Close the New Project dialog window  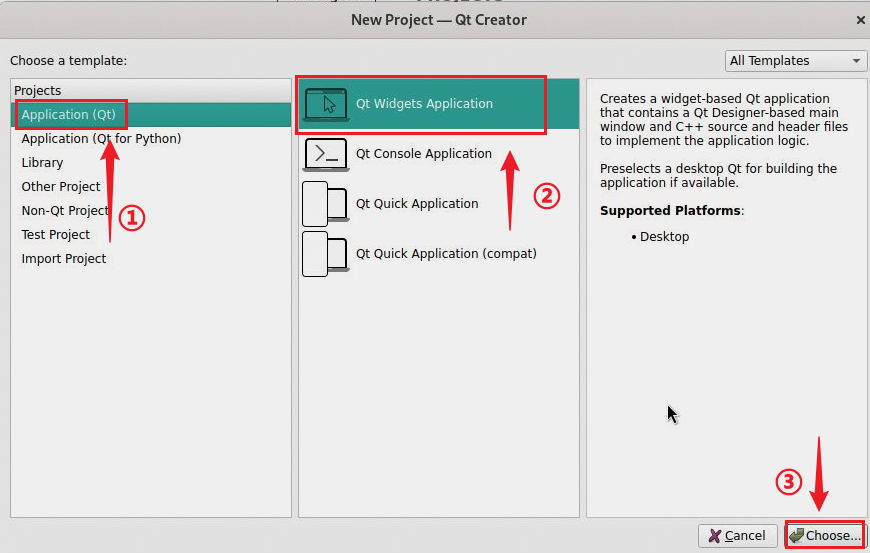860,20
